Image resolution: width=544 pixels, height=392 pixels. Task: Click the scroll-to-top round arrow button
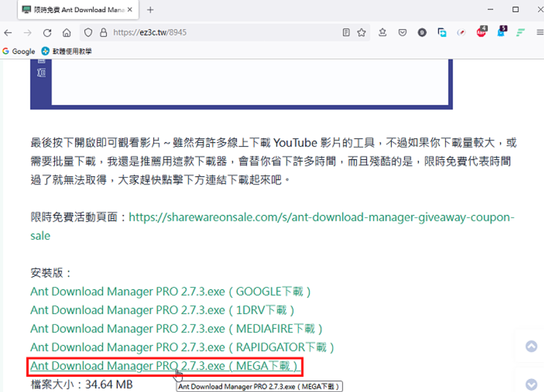tap(531, 346)
